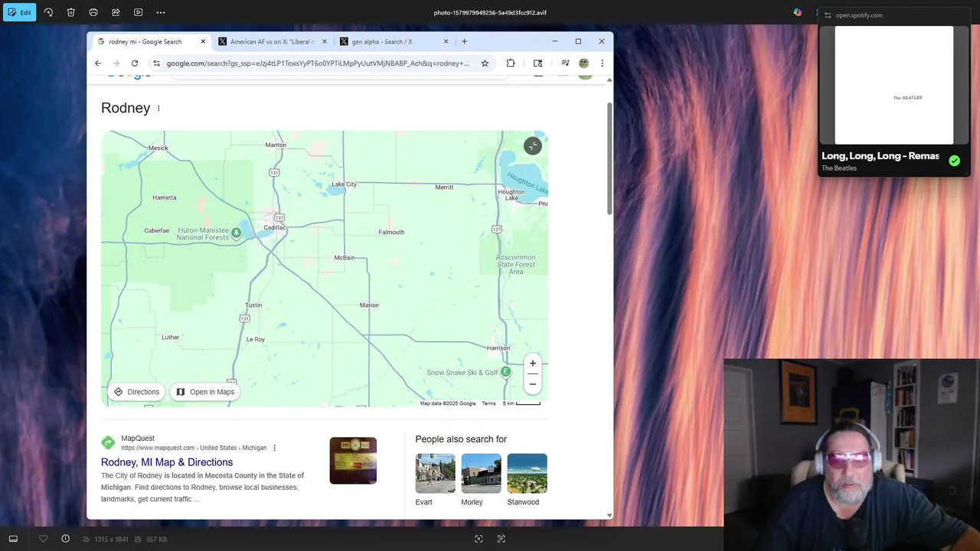Select the Morley thumbnail in People also search
Screen dimensions: 980x551
(x=481, y=474)
